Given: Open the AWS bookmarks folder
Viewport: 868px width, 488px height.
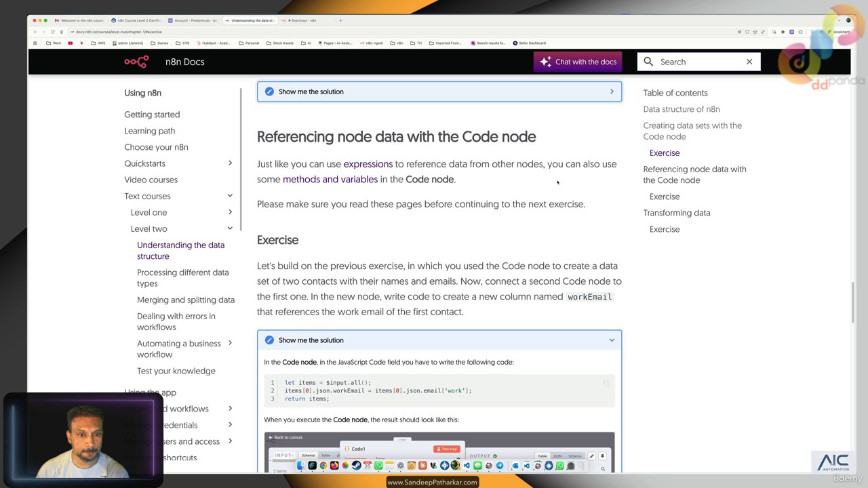Looking at the screenshot, I should pos(98,43).
